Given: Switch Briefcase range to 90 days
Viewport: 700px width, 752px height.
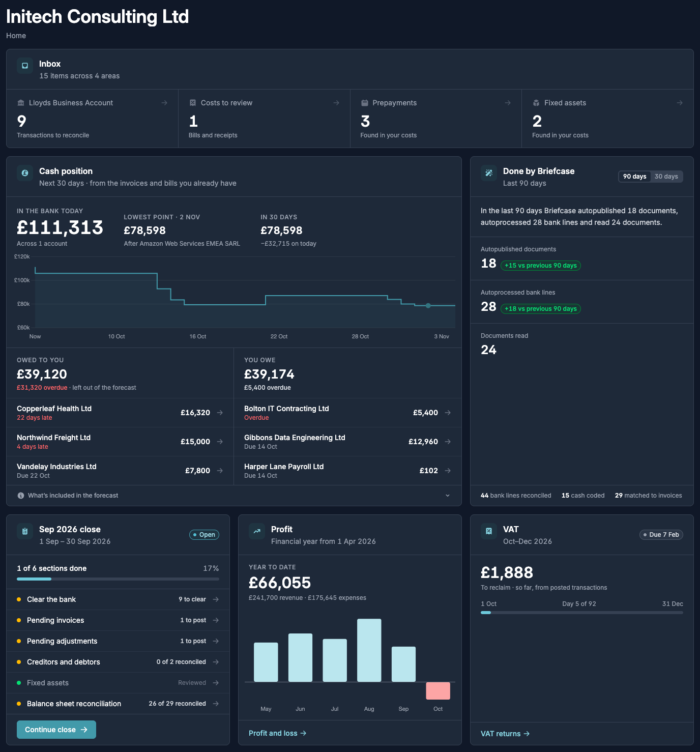Looking at the screenshot, I should 635,177.
